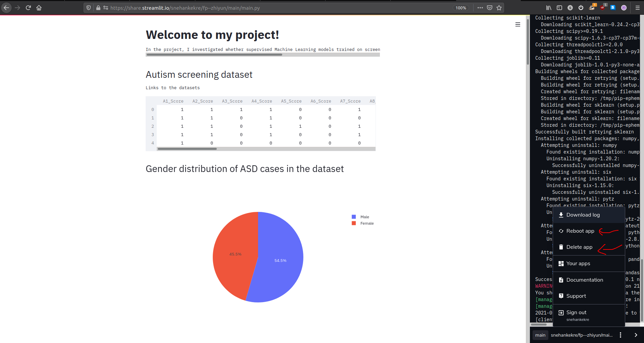Collapse the log panel with the chevron arrow
This screenshot has width=644, height=343.
point(636,335)
